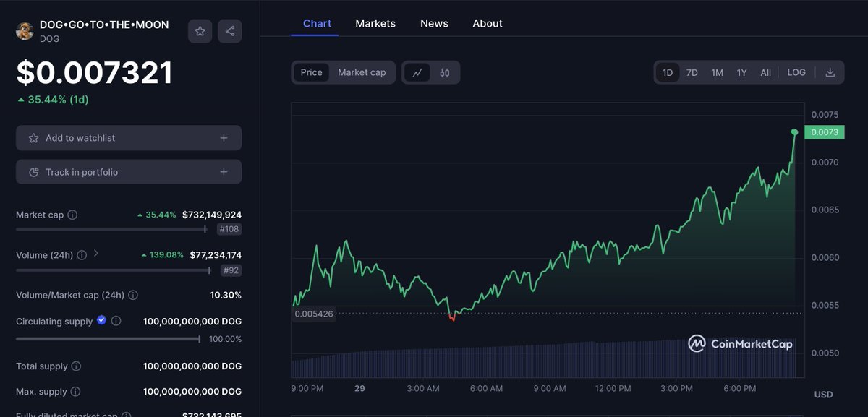The height and width of the screenshot is (417, 868).
Task: Click the verified circulating supply badge
Action: 101,320
